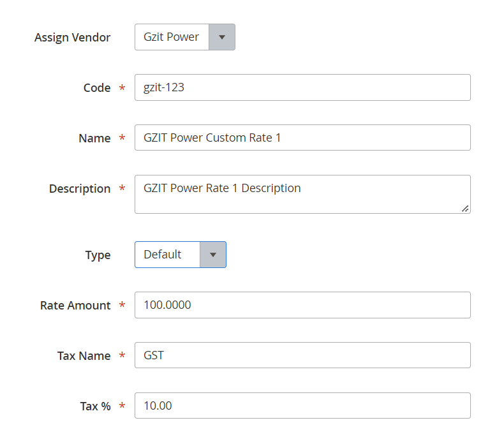Click the Tax Name field with GST
504x432 pixels.
(302, 355)
